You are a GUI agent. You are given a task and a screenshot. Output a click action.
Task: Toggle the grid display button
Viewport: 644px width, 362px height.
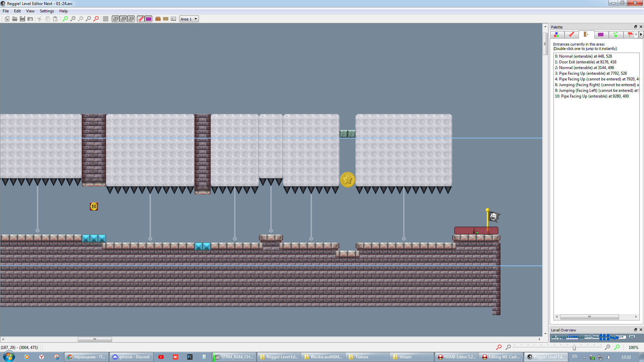tap(106, 19)
